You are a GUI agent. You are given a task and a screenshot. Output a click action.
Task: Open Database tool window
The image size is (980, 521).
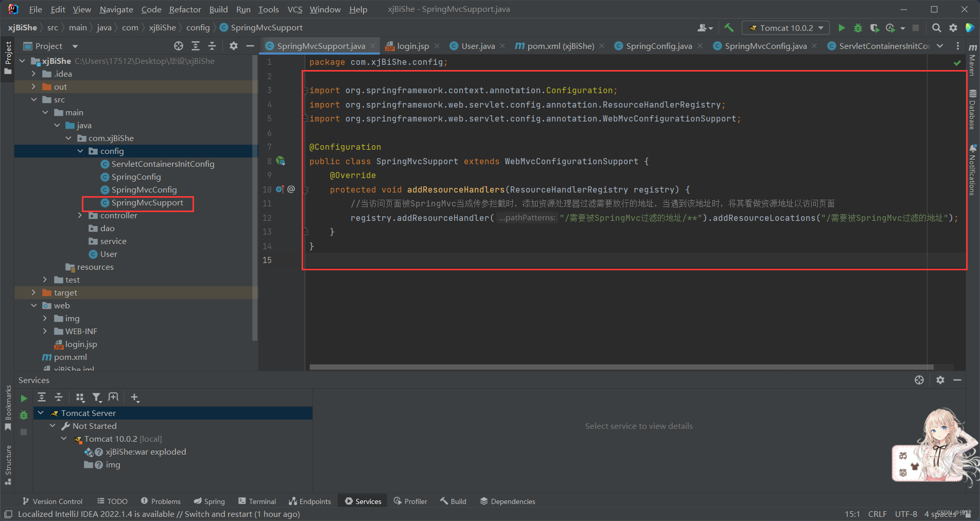972,110
